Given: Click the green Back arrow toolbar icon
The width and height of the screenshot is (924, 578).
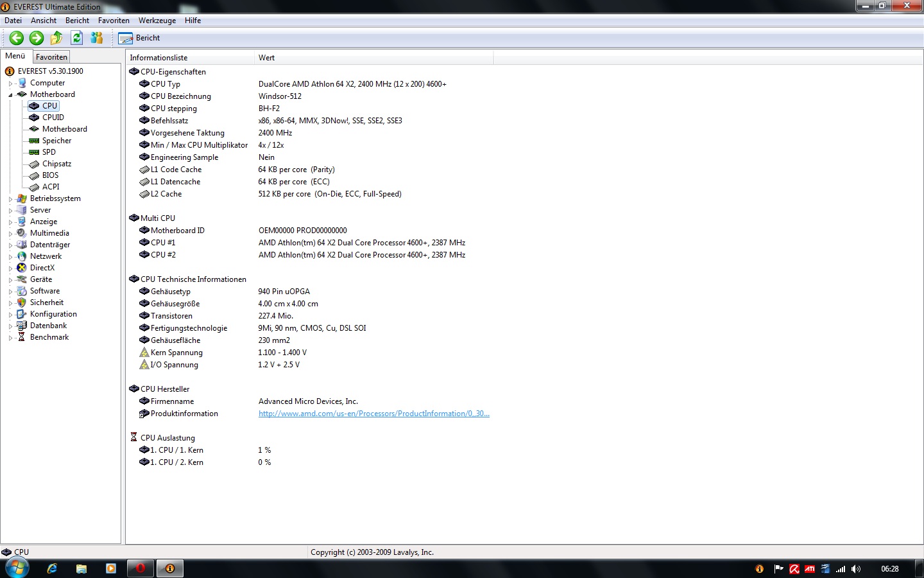Looking at the screenshot, I should [x=17, y=38].
